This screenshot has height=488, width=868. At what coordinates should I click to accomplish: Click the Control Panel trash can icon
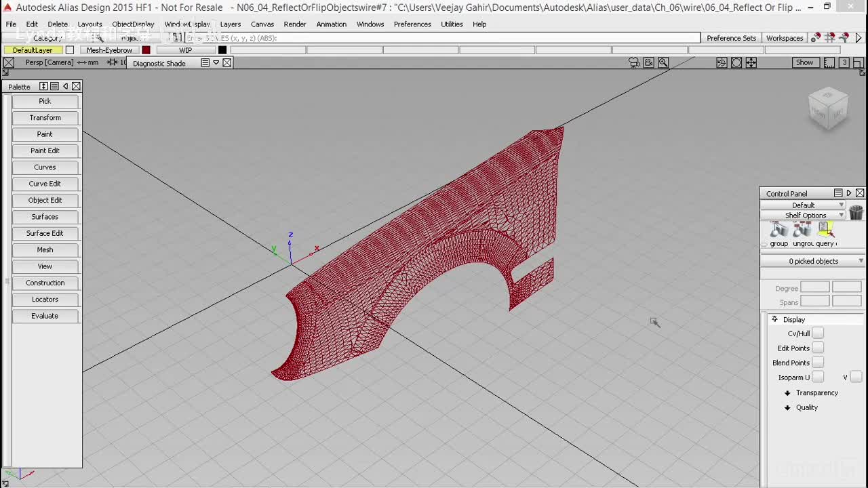tap(856, 212)
